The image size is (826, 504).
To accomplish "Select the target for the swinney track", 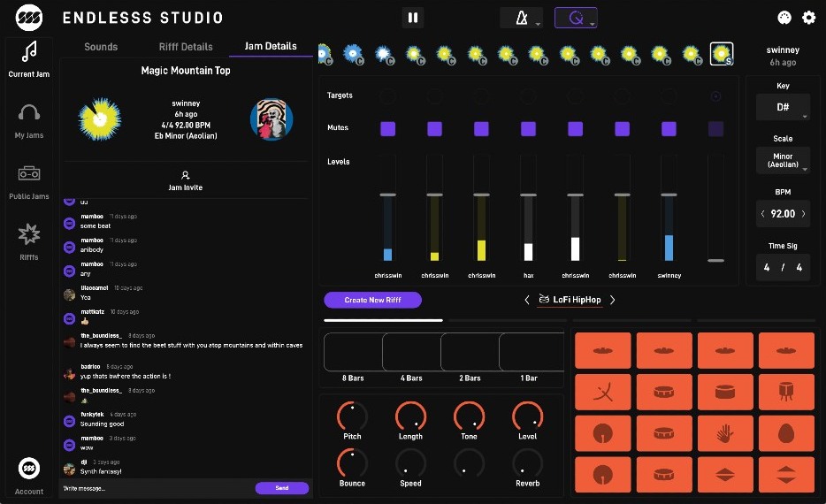I will click(669, 96).
